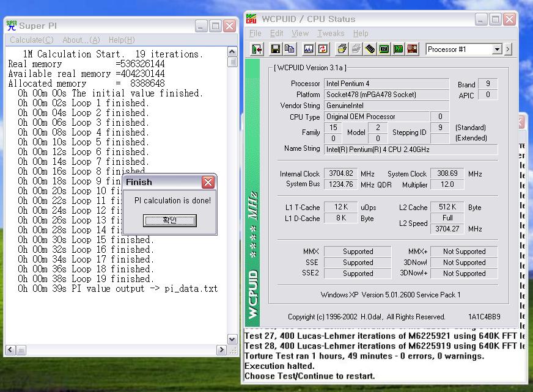The image size is (533, 392).
Task: Click the '1M Calculation Start' line in Super PI
Action: (x=113, y=54)
